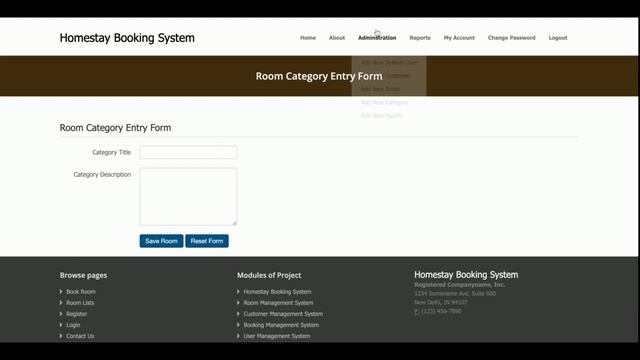Open the Room Management System link
The image size is (640, 360).
(x=278, y=303)
